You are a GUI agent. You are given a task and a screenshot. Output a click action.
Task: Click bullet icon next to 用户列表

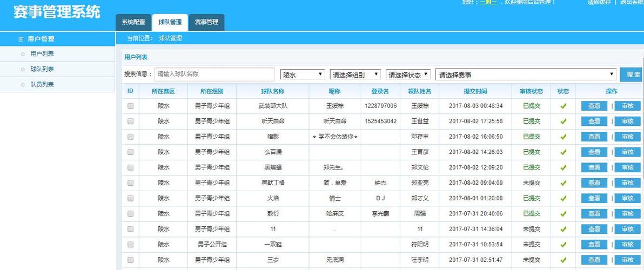[23, 54]
